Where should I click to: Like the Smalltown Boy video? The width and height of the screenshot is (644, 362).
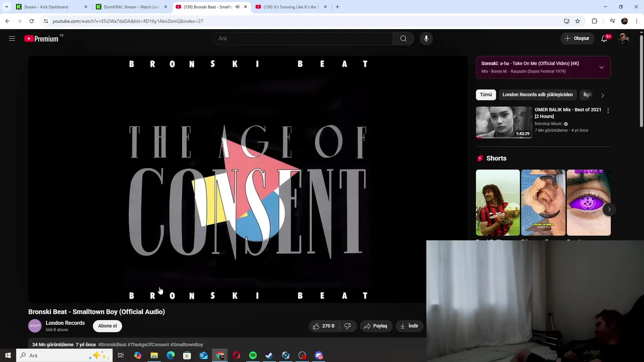[323, 326]
